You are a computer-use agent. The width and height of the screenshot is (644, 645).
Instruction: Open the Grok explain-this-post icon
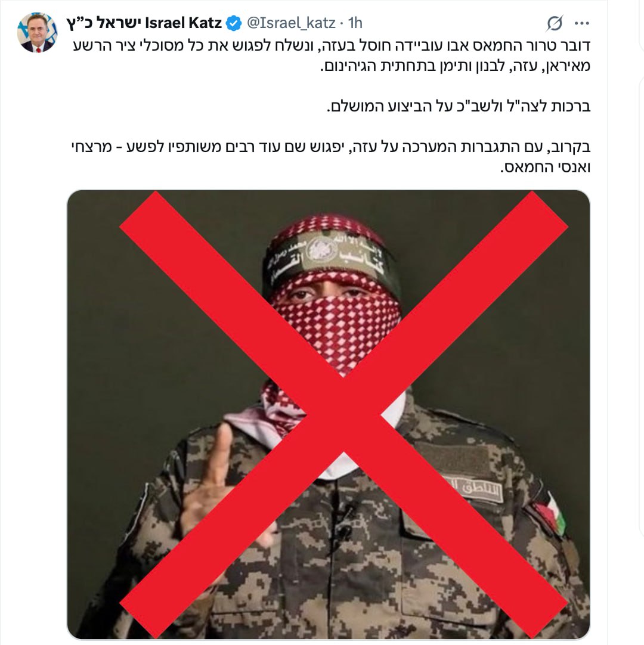tap(555, 23)
